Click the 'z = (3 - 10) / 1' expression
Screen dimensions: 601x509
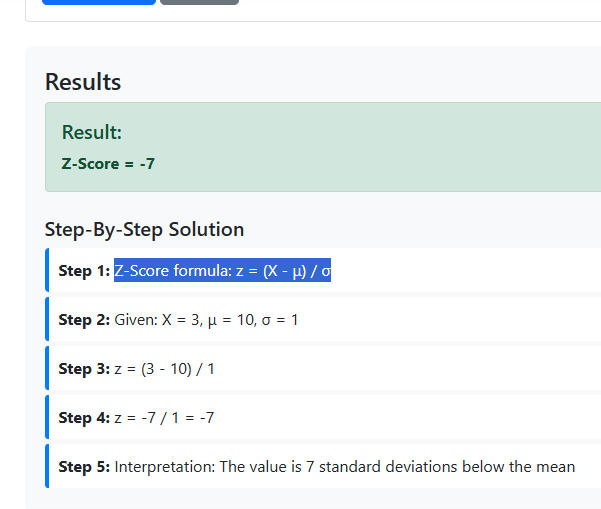[x=165, y=369]
